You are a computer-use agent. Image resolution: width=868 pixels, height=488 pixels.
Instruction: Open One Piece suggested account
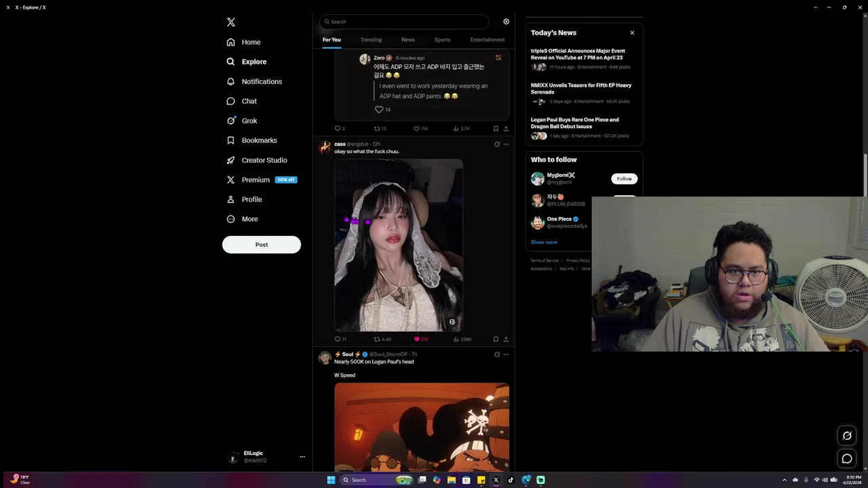(560, 222)
